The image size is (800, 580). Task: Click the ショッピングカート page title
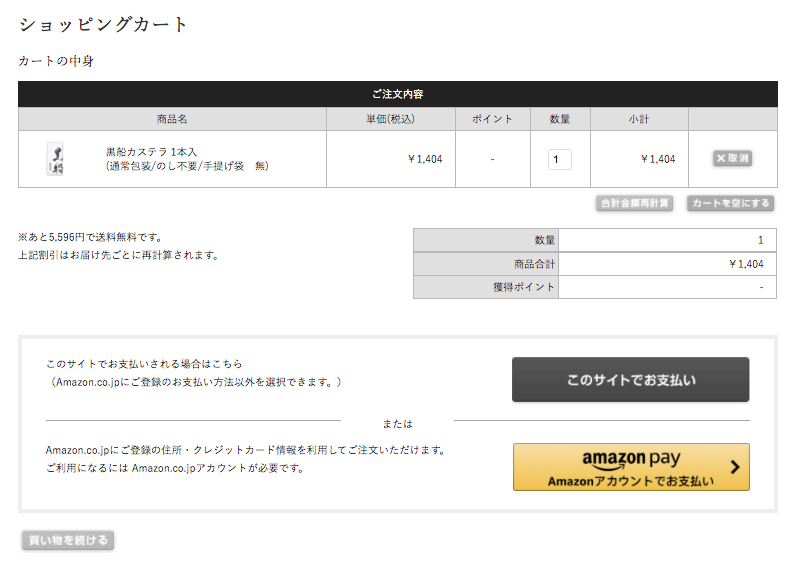coord(104,24)
